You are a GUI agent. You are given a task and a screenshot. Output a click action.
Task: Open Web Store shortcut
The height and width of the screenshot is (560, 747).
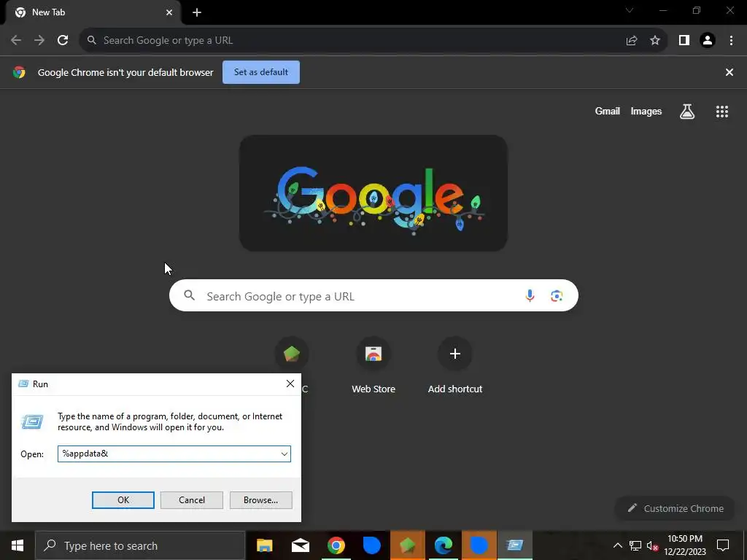point(373,366)
